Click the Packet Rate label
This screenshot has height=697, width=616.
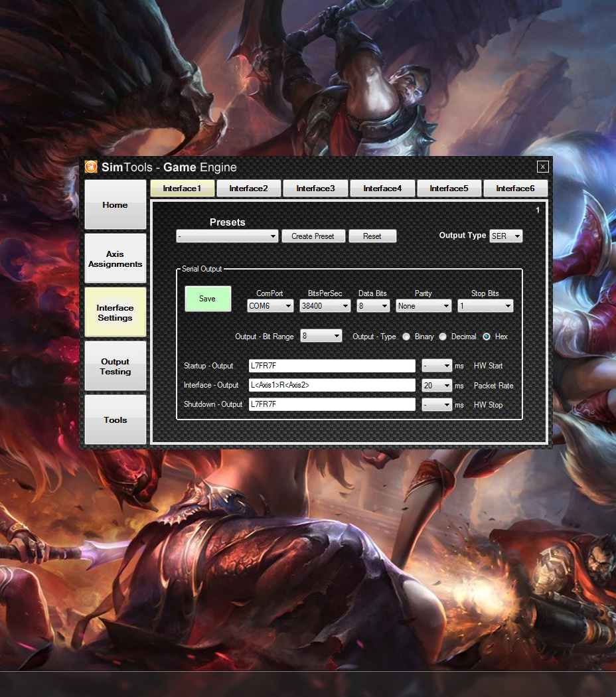pyautogui.click(x=493, y=386)
